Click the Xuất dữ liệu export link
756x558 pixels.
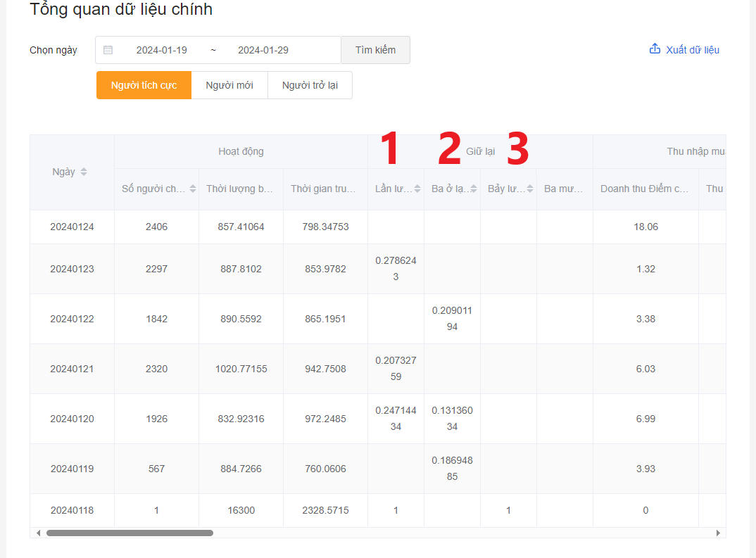(x=692, y=50)
